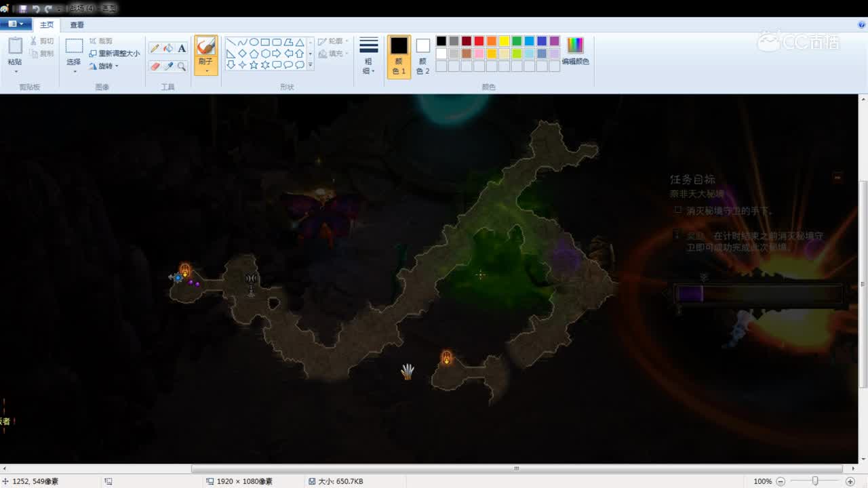Pick the straight Line shape
The image size is (868, 488).
click(x=231, y=42)
